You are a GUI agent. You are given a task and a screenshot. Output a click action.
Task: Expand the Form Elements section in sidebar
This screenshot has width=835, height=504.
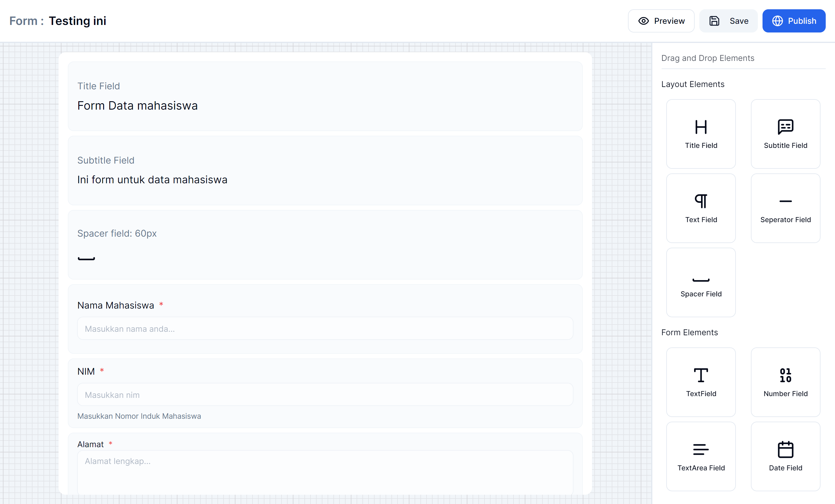tap(689, 332)
